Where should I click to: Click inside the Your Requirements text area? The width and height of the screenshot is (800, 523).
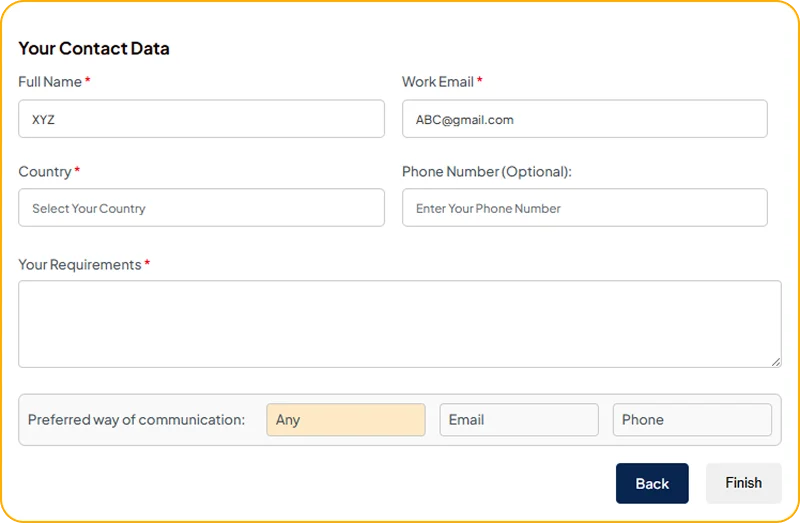(x=399, y=323)
